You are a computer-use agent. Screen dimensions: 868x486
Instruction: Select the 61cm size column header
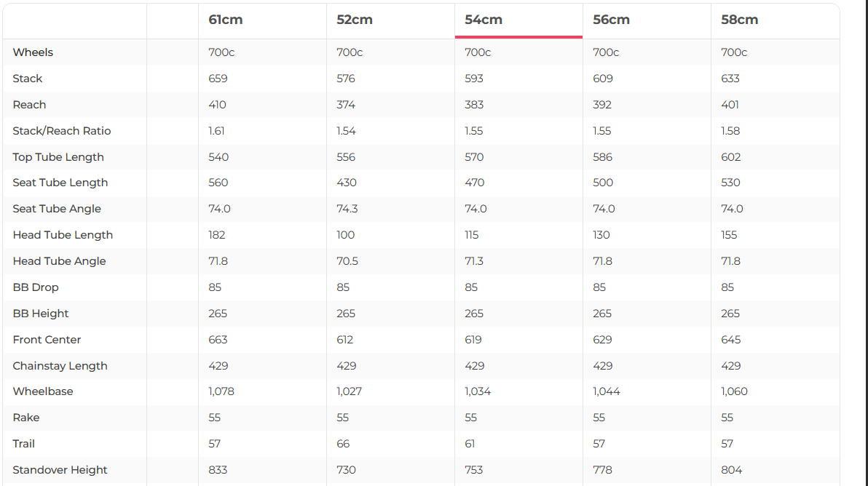226,20
